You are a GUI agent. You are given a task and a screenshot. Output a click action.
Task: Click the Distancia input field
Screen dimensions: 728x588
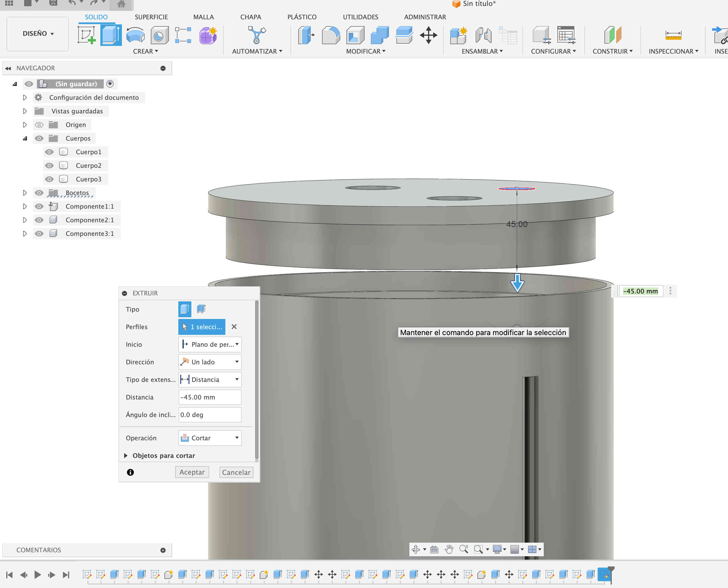[x=209, y=397]
